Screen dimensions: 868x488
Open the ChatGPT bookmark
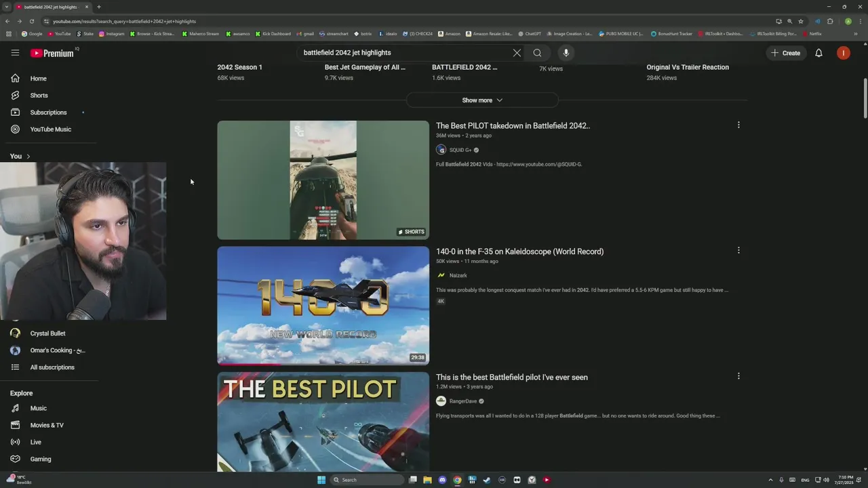pyautogui.click(x=530, y=33)
